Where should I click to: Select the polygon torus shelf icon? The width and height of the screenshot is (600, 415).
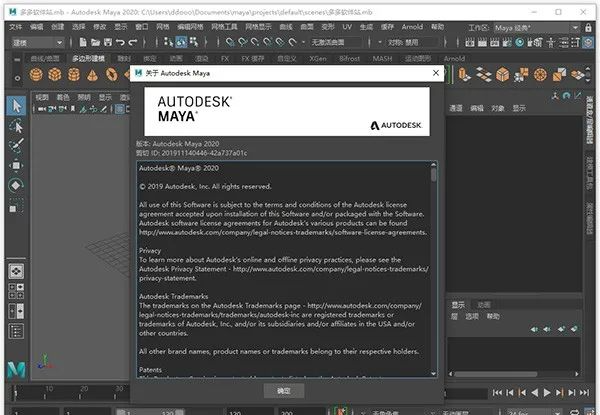click(x=112, y=75)
